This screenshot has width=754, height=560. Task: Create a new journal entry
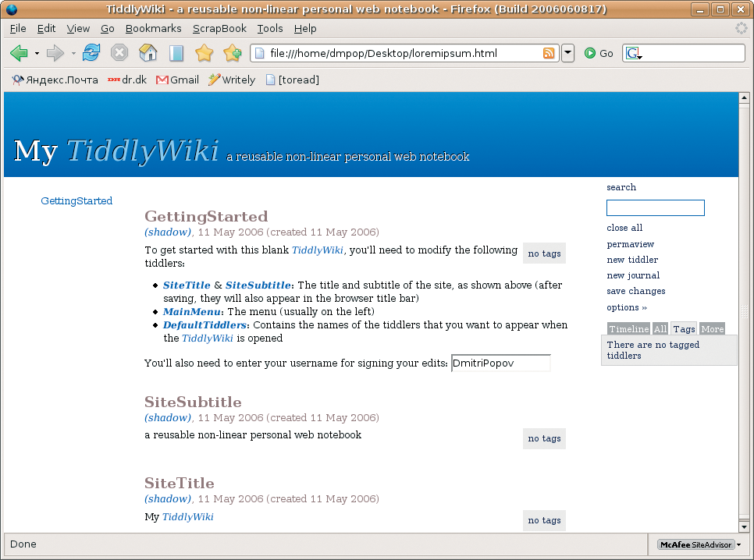[x=633, y=275]
